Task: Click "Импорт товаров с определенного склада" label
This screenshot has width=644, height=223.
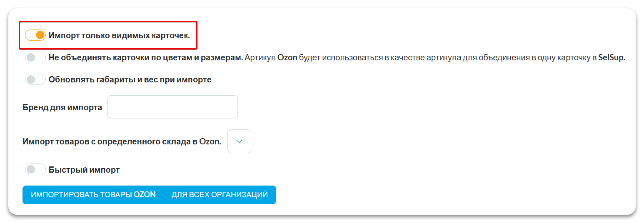Action: pos(122,141)
